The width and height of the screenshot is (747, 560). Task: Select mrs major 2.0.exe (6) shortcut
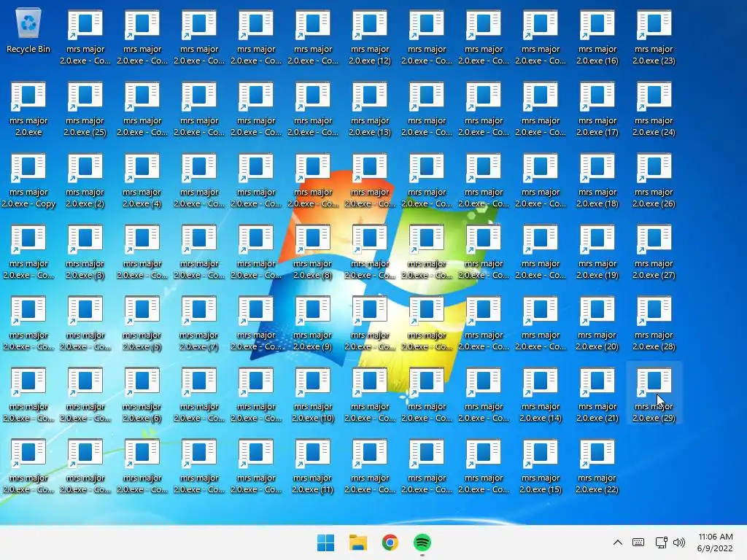click(142, 394)
